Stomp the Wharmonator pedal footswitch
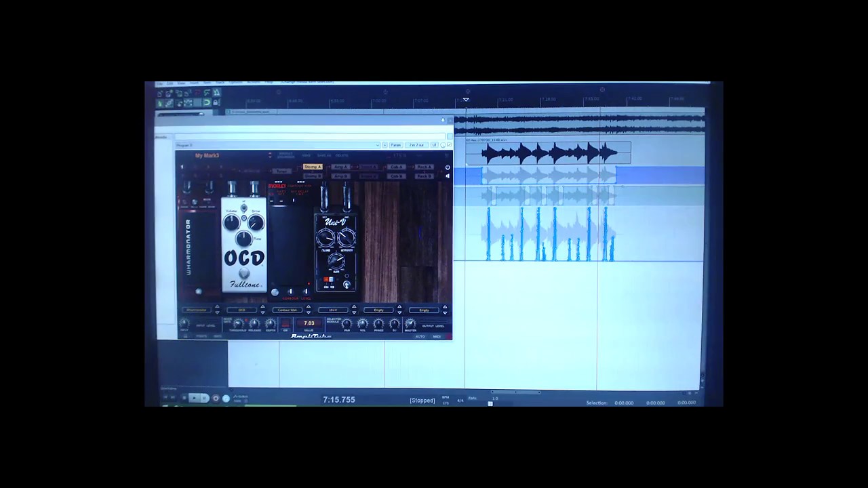The width and height of the screenshot is (868, 488). point(198,292)
